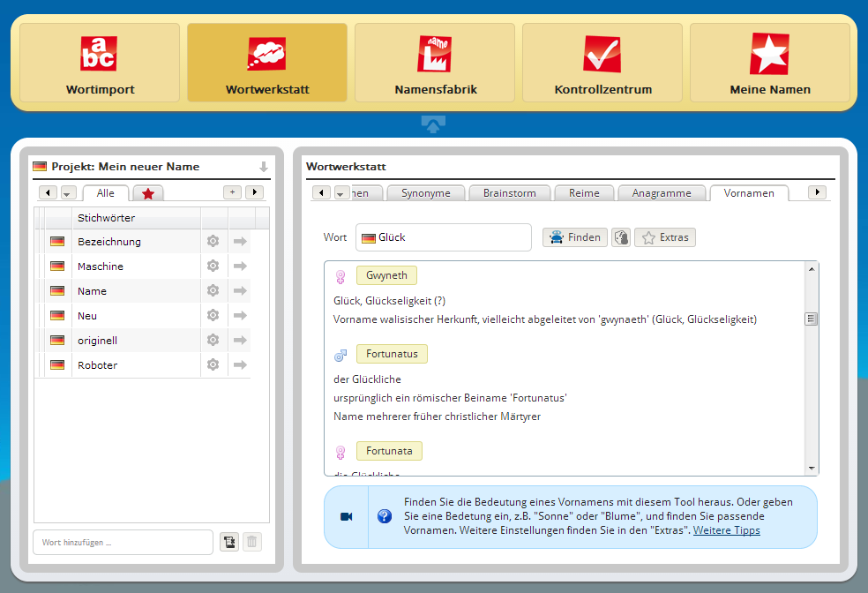The height and width of the screenshot is (593, 868).
Task: Click the download arrow next to project title
Action: (x=264, y=167)
